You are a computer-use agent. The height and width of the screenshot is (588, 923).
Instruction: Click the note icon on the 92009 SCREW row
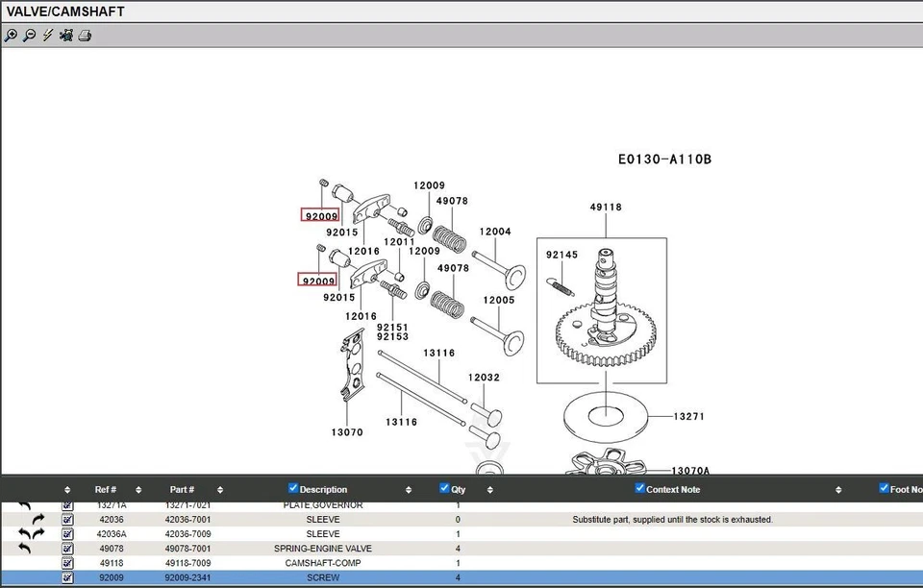[67, 578]
